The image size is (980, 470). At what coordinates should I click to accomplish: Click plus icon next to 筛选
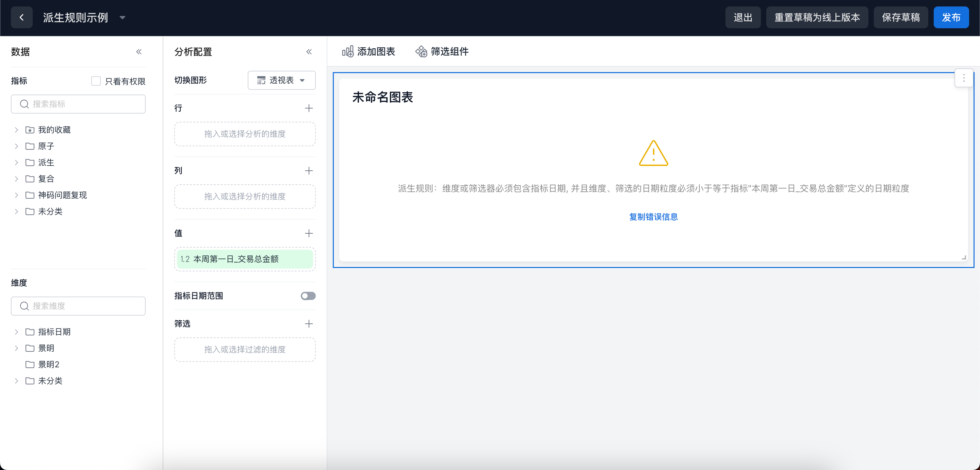309,324
